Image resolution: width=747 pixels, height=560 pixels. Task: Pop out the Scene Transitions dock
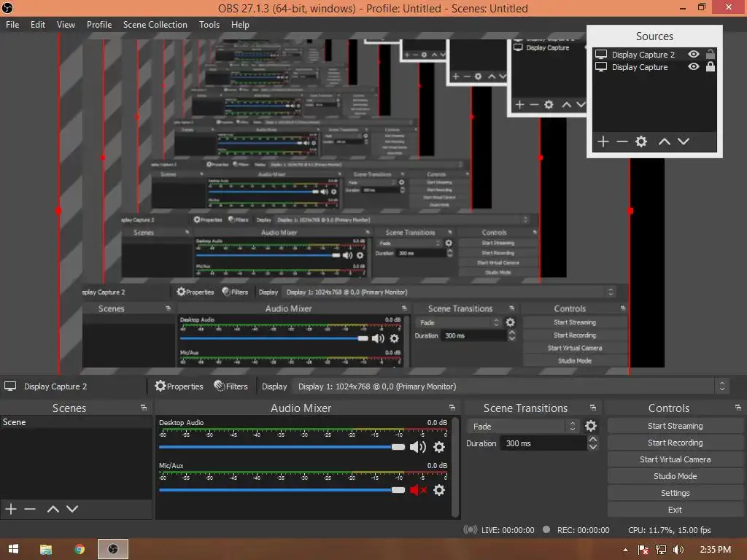[592, 408]
